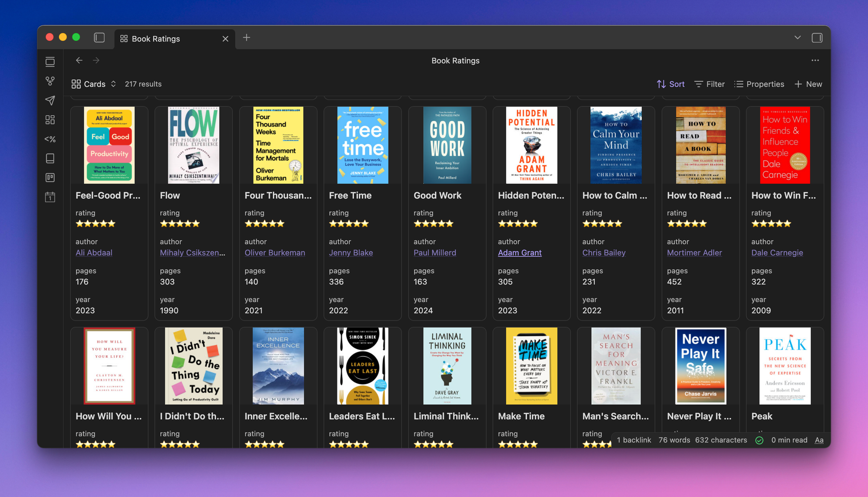Toggle the right sidebar panel
Viewport: 868px width, 497px height.
click(x=817, y=38)
